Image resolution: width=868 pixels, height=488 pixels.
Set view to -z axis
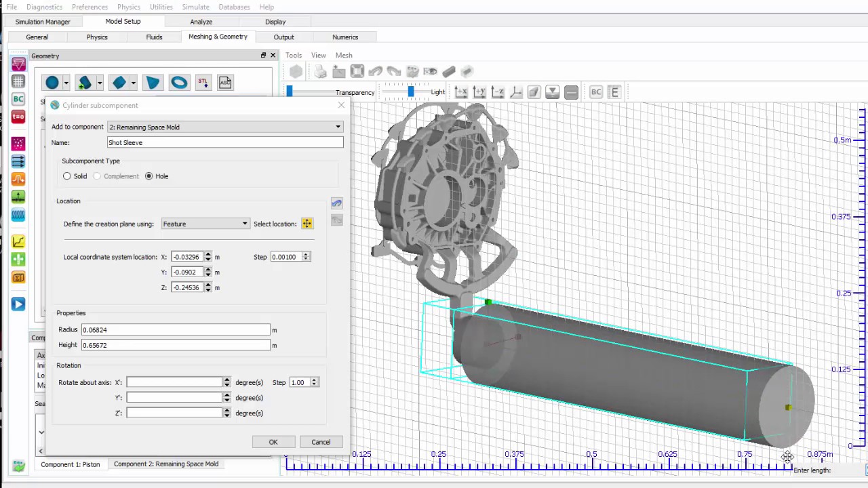[x=498, y=92]
